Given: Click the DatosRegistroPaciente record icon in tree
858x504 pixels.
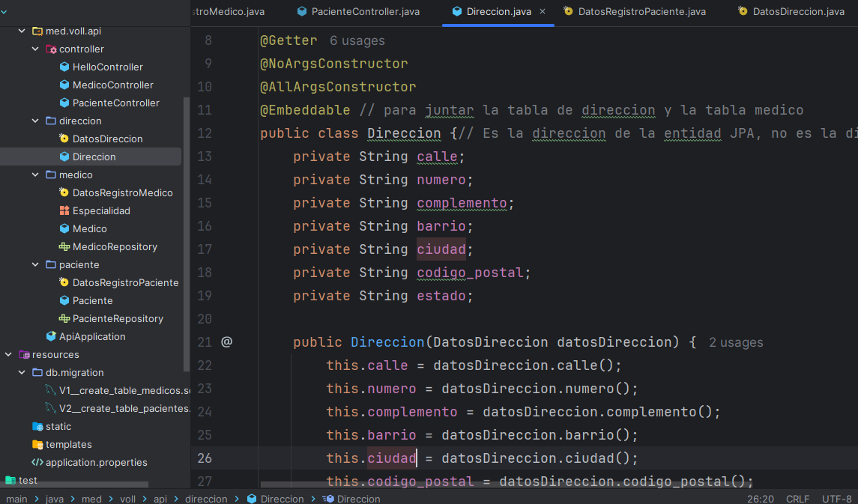Looking at the screenshot, I should 64,282.
